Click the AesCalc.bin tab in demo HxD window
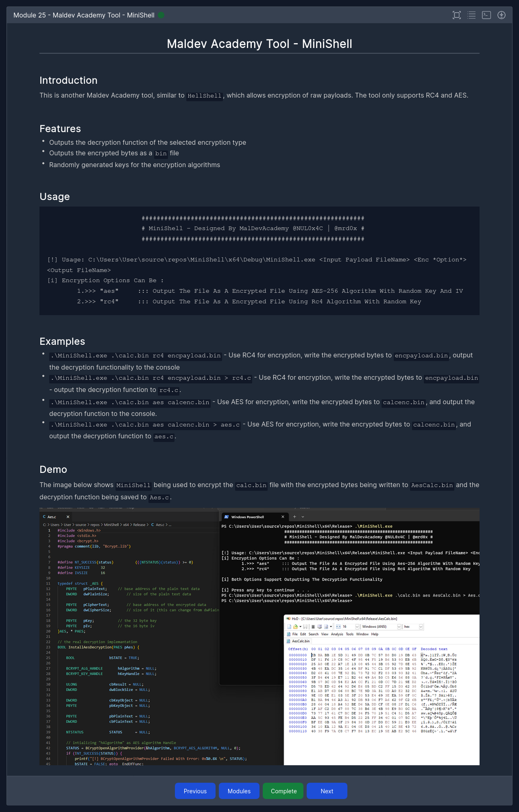Image resolution: width=519 pixels, height=812 pixels. pos(299,641)
